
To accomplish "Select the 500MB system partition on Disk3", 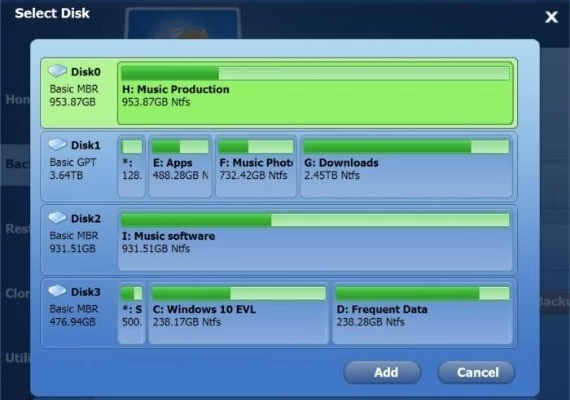I will tap(132, 313).
